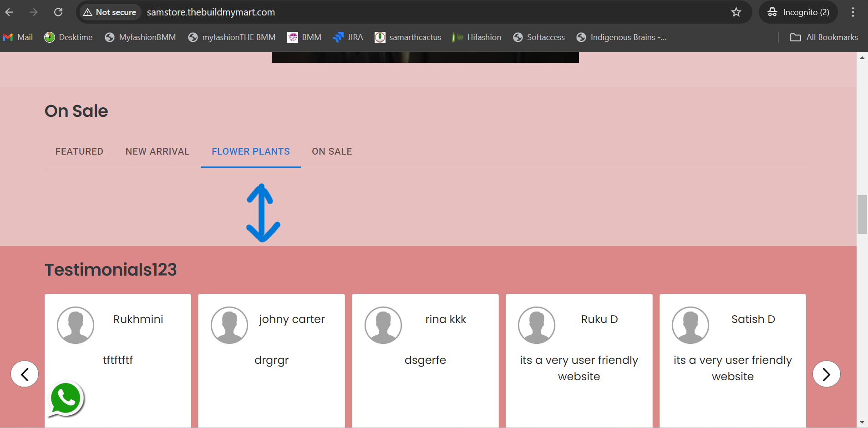Open the Mail bookmark
The width and height of the screenshot is (868, 428).
[x=18, y=37]
